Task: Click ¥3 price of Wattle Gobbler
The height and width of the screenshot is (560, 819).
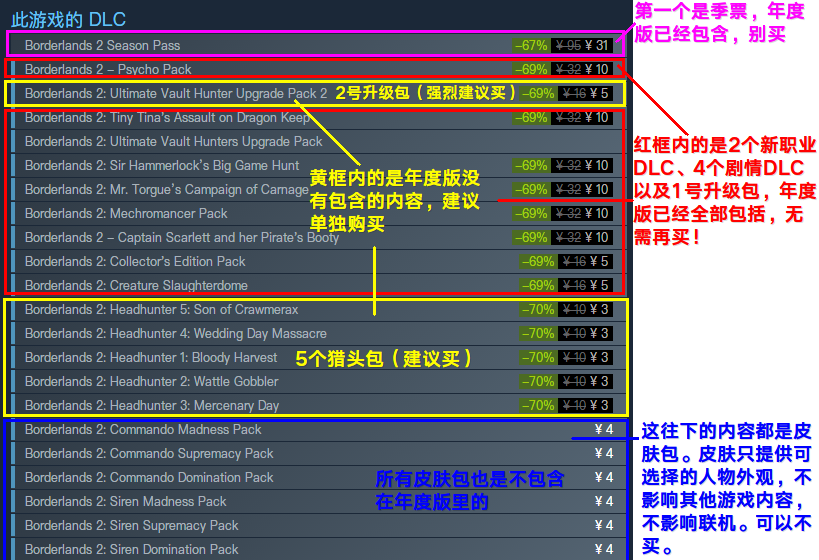Action: tap(600, 382)
